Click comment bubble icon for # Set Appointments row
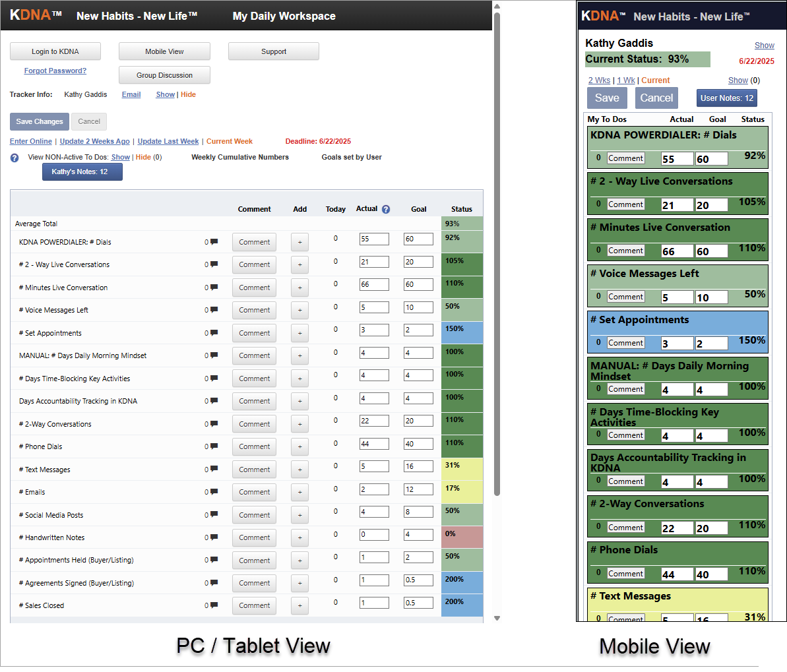 214,333
